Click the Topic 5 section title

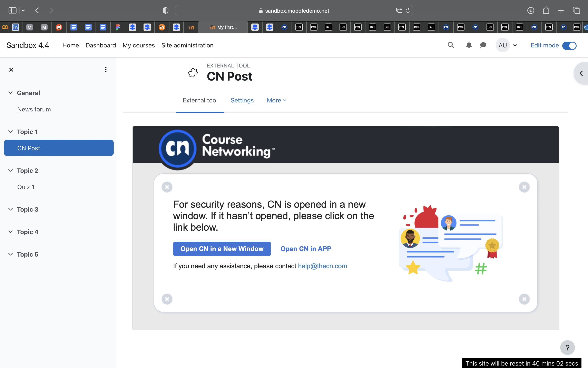point(27,254)
